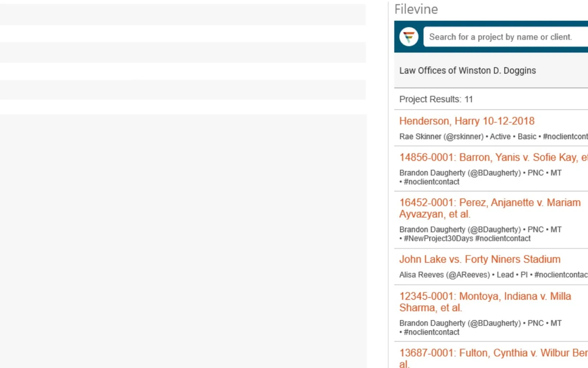Select the Rae Skinner (@rskinner) details line
The image size is (588, 368).
(x=494, y=137)
